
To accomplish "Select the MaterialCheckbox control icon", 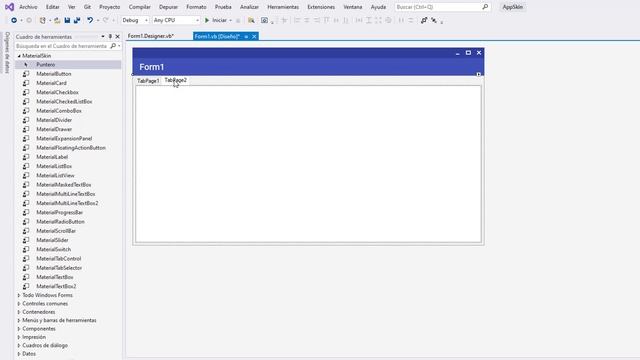I will 26,92.
